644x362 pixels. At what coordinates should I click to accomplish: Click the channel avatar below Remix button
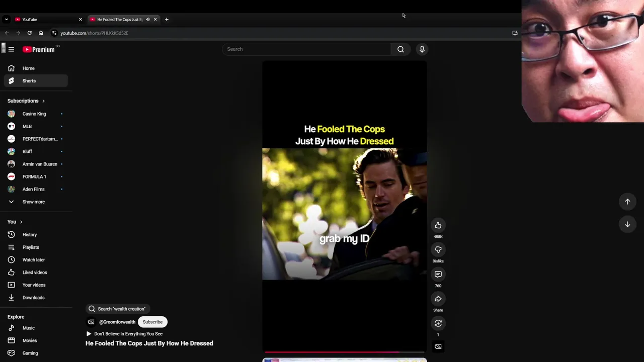point(438,346)
